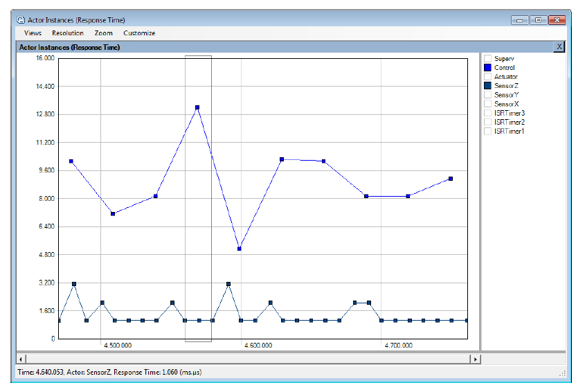The height and width of the screenshot is (392, 585).
Task: Enable the SensorY actor checkbox
Action: [488, 95]
